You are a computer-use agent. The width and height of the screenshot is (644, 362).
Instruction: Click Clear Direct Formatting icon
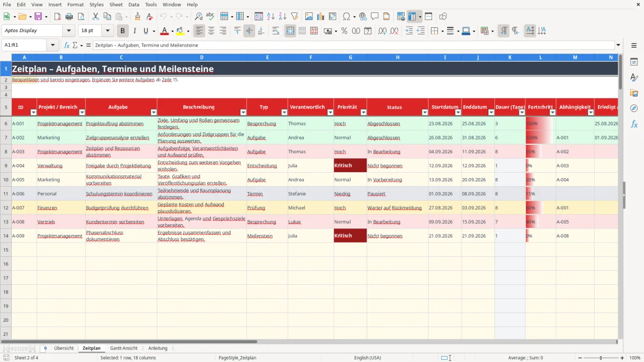(x=149, y=17)
